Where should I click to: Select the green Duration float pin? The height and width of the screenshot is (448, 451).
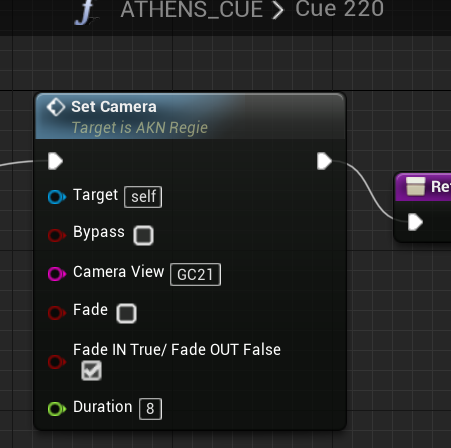(57, 409)
